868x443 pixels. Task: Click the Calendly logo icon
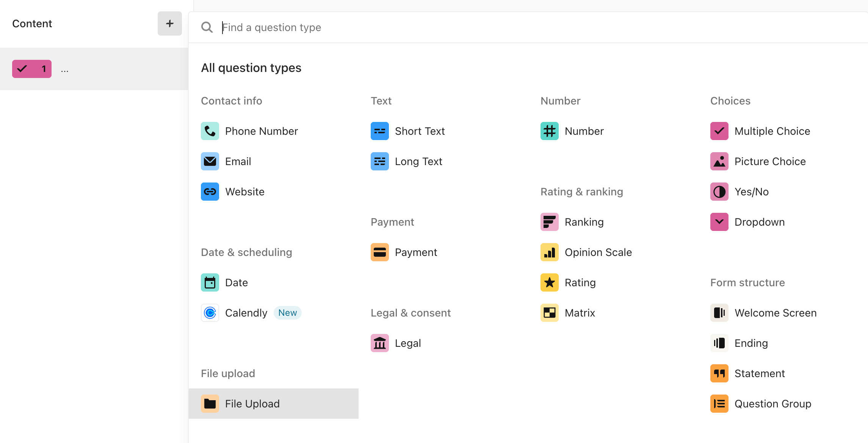pyautogui.click(x=210, y=313)
